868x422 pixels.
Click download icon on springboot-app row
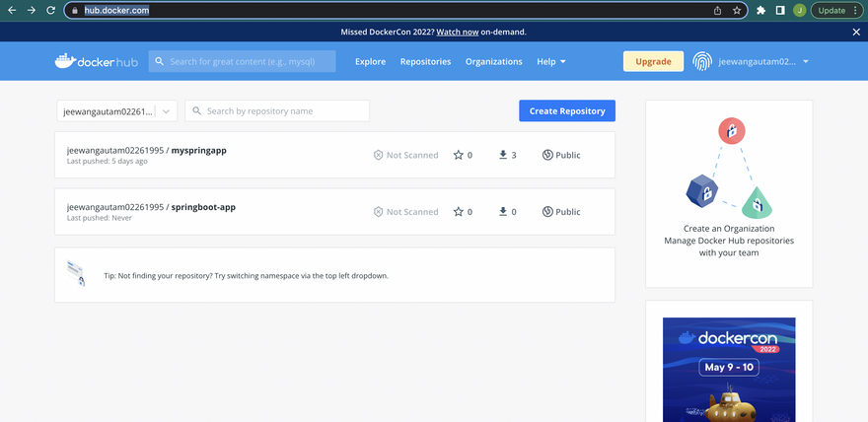(x=503, y=211)
